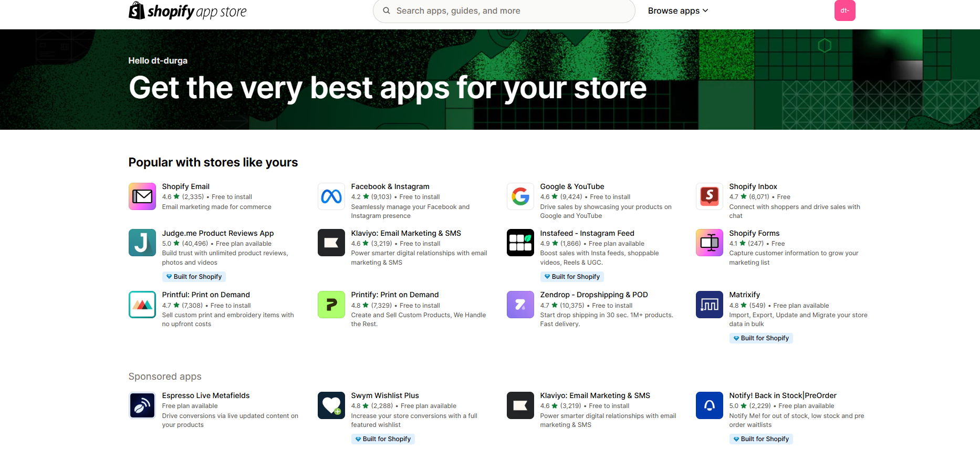The width and height of the screenshot is (980, 470).
Task: Click the search apps input field
Action: coord(504,11)
